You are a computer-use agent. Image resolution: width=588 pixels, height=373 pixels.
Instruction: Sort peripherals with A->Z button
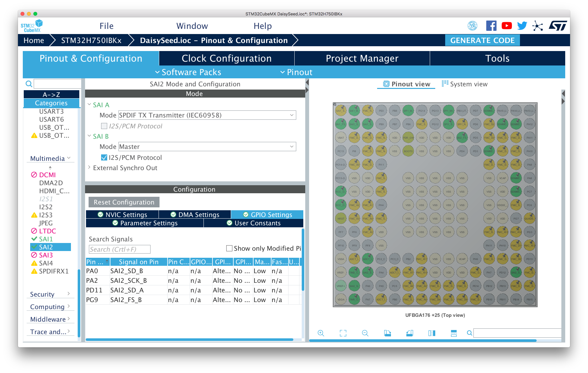click(x=51, y=95)
